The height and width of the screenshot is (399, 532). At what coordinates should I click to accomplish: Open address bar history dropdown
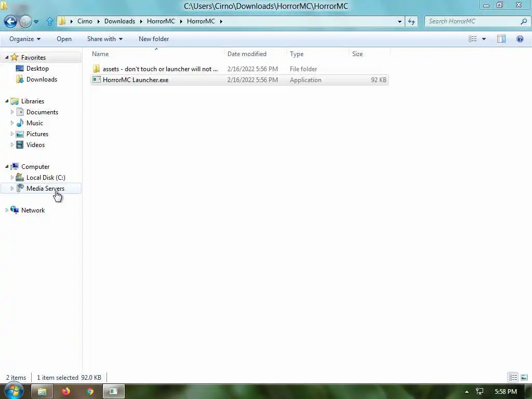click(400, 21)
